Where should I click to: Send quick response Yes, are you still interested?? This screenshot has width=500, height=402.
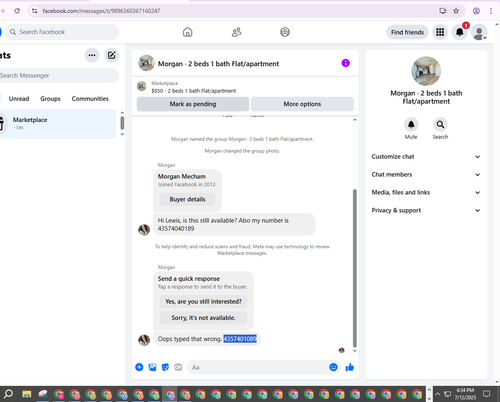(203, 302)
